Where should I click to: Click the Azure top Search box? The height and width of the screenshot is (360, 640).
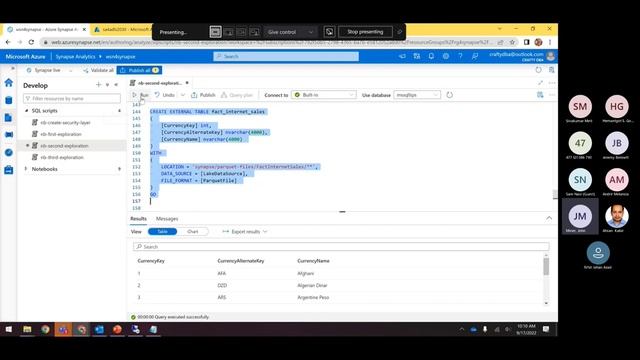(286, 56)
